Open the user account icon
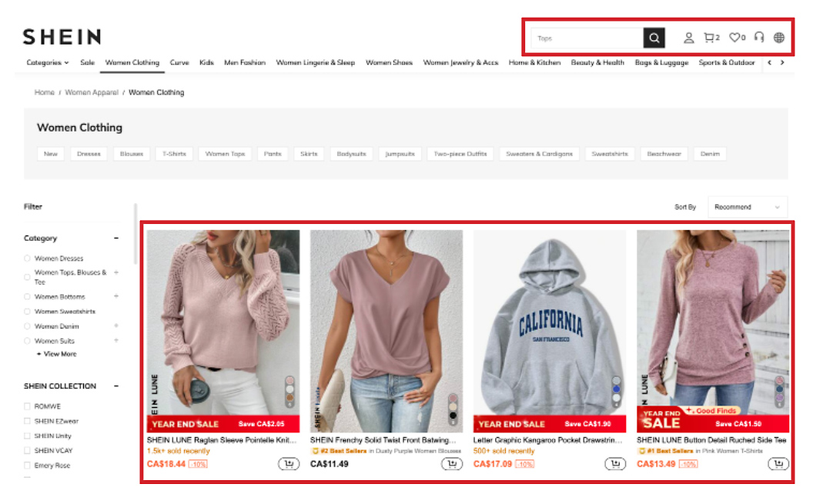Viewport: 813px width, 504px height. pos(689,38)
